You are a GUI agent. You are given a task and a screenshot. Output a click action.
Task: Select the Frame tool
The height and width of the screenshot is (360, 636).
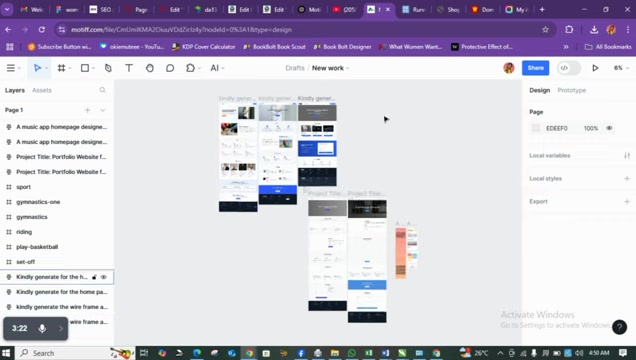61,68
